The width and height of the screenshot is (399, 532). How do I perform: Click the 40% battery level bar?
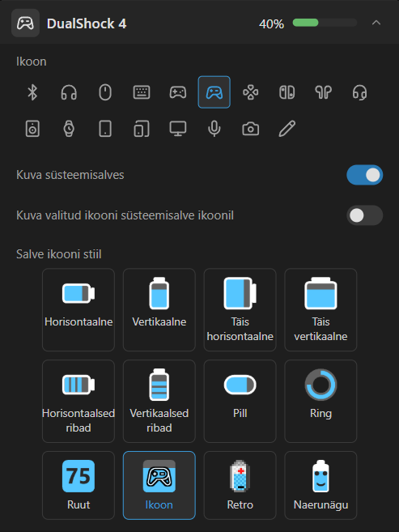[x=325, y=23]
